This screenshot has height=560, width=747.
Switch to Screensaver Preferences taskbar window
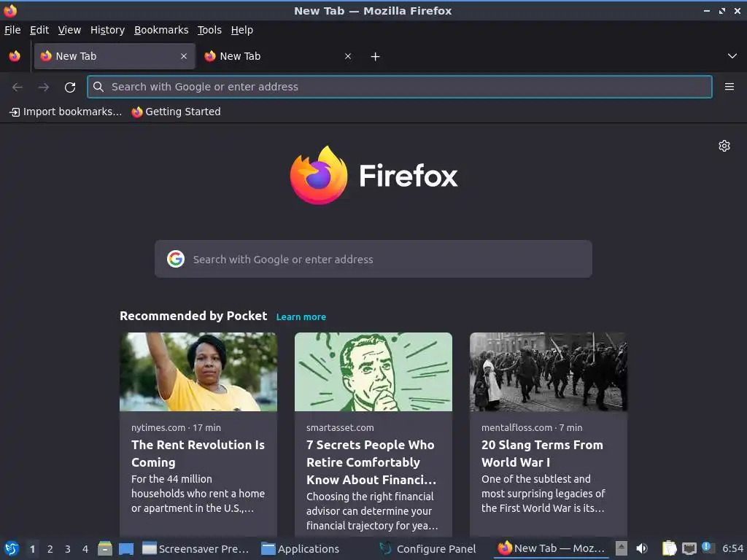(196, 549)
